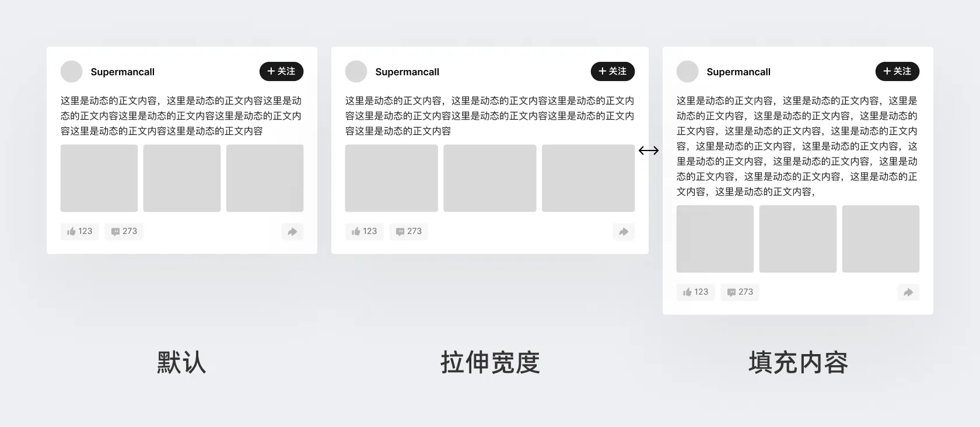980x427 pixels.
Task: Click the share arrow in the 填充内容 card
Action: tap(908, 292)
